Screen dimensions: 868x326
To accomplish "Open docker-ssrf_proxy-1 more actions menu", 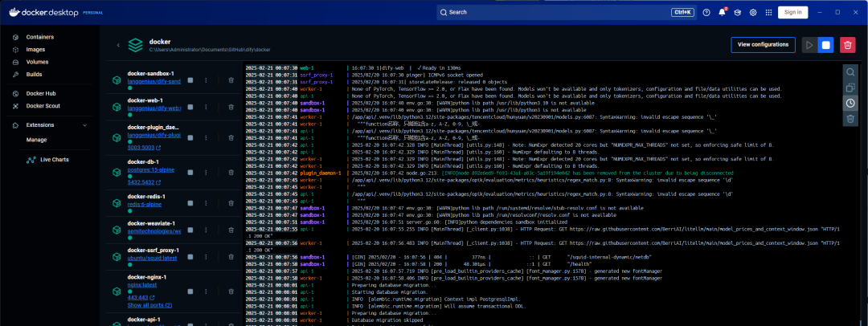I will pos(206,258).
